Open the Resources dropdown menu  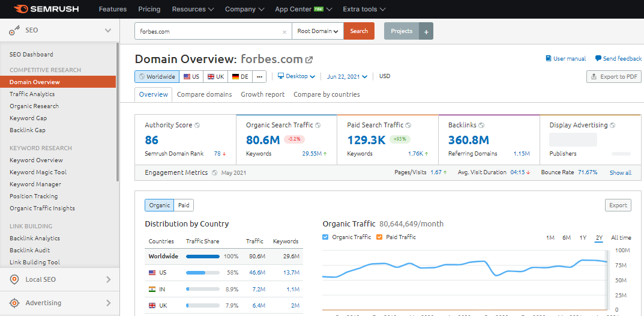click(x=193, y=9)
